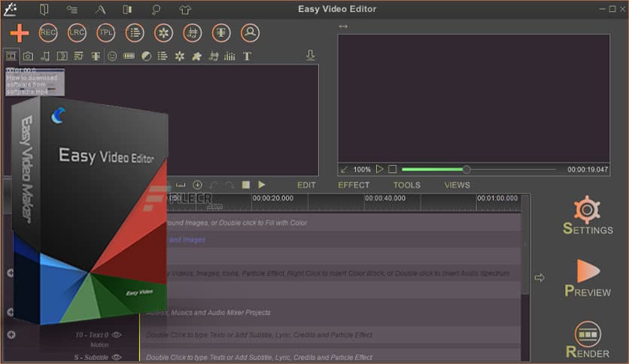The height and width of the screenshot is (364, 629).
Task: Click the right arrow beside the timeline
Action: point(539,278)
